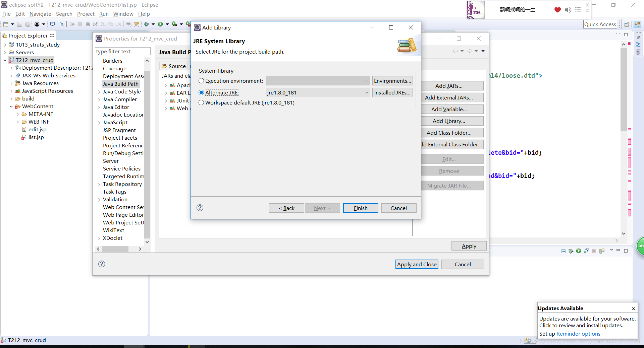
Task: Click the Suspend debug toolbar icon
Action: click(80, 24)
